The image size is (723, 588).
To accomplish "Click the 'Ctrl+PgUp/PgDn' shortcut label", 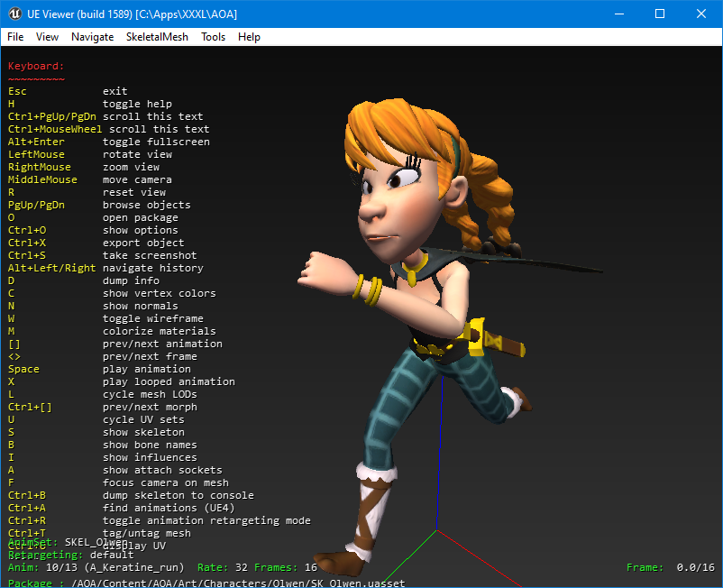I will point(51,116).
